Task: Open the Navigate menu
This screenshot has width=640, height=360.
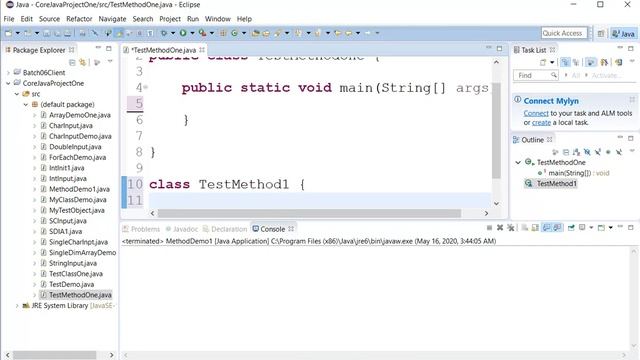Action: pyautogui.click(x=112, y=19)
